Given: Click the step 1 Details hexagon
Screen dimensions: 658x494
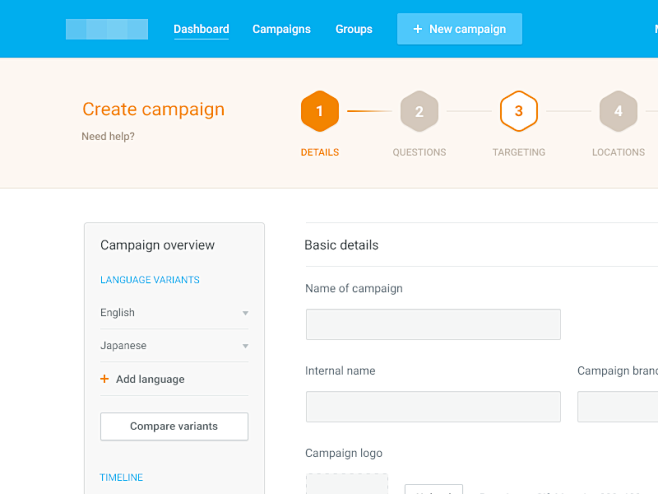Looking at the screenshot, I should (319, 111).
